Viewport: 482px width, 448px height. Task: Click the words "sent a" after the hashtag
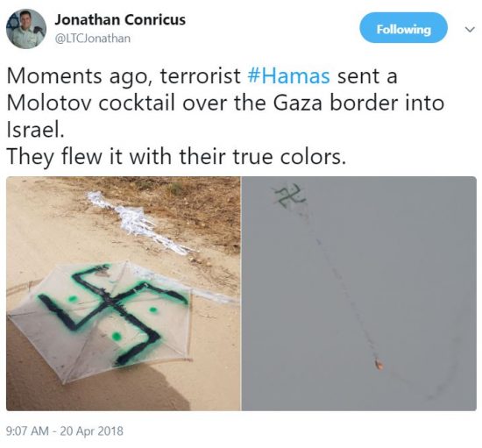pyautogui.click(x=367, y=76)
